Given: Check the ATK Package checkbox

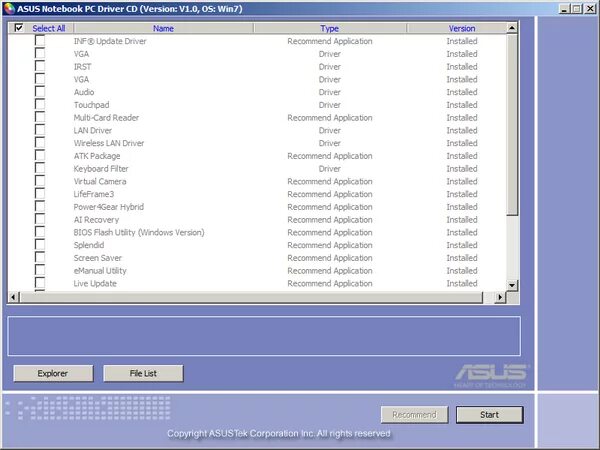Looking at the screenshot, I should (x=40, y=155).
